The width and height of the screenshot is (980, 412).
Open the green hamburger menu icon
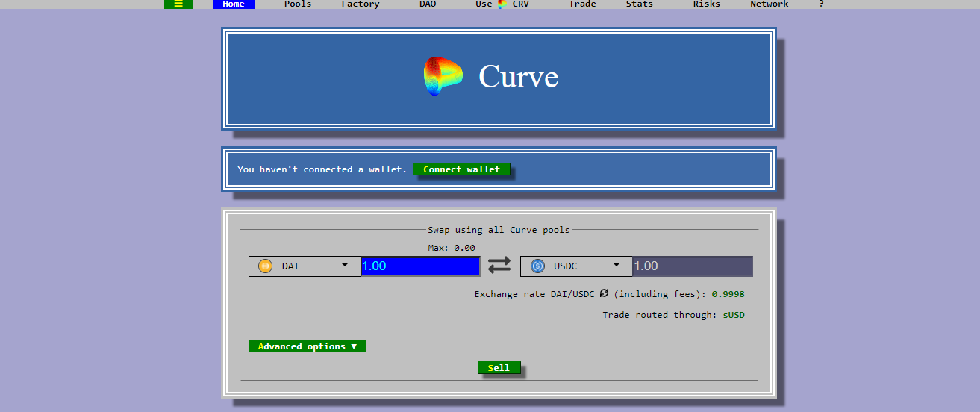tap(178, 4)
